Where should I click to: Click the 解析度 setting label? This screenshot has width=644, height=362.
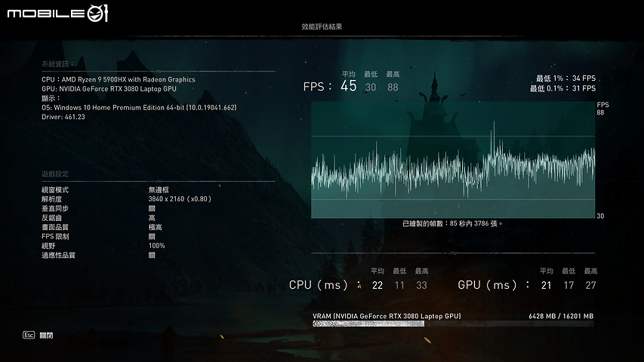[52, 199]
